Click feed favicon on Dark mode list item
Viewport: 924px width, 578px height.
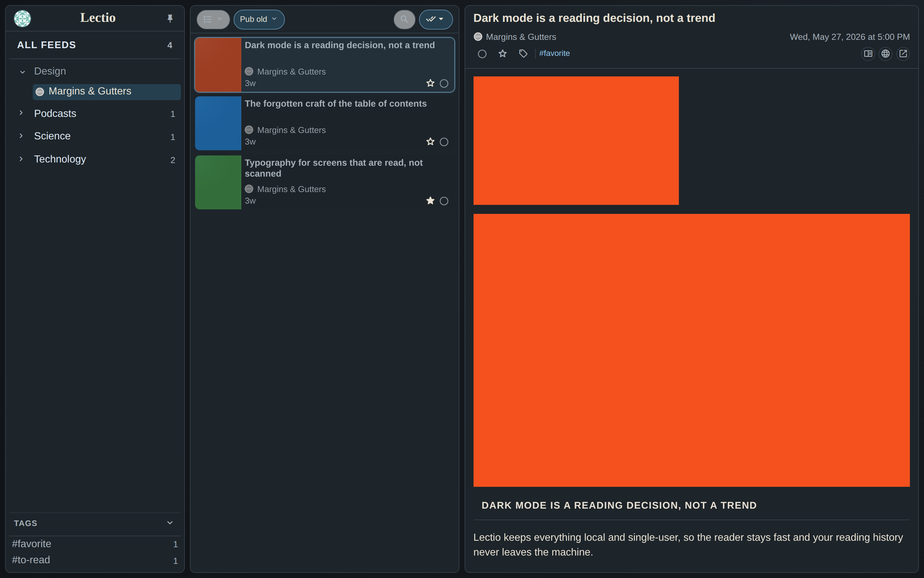(x=249, y=72)
